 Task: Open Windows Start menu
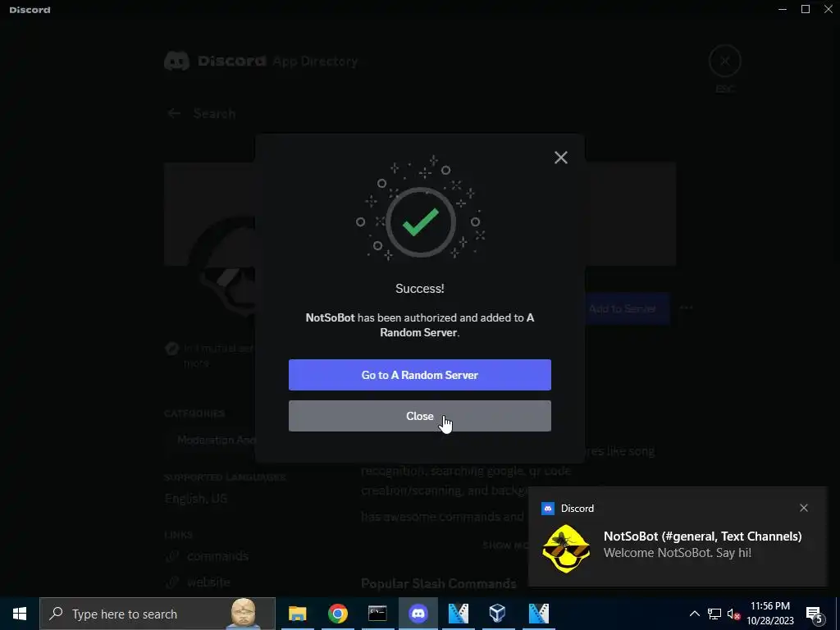click(x=20, y=614)
